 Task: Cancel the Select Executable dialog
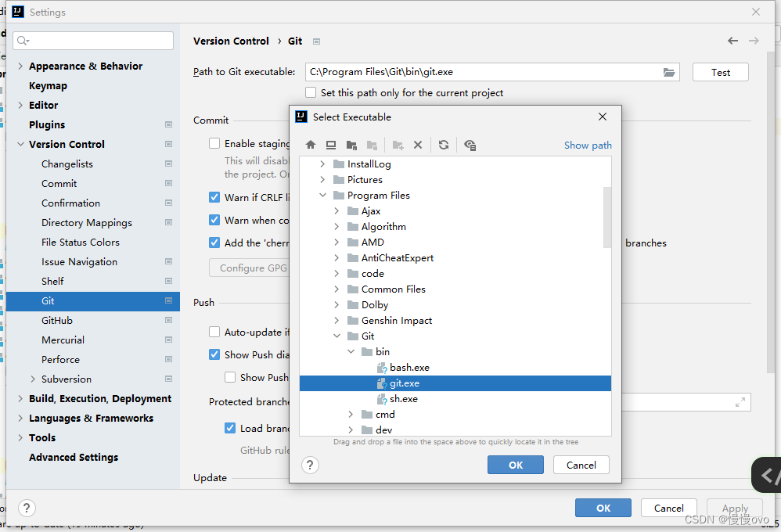tap(581, 465)
